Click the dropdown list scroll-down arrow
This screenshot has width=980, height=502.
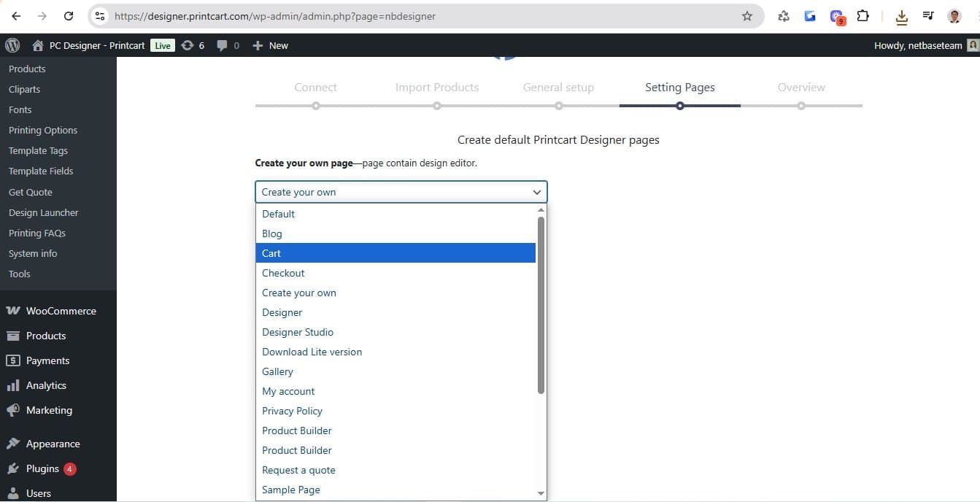(541, 493)
